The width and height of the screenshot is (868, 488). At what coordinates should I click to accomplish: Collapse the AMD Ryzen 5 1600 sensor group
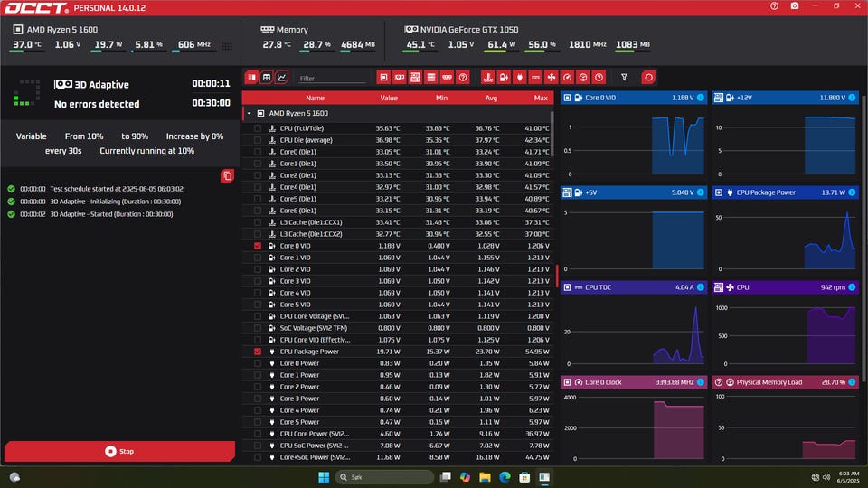click(250, 114)
